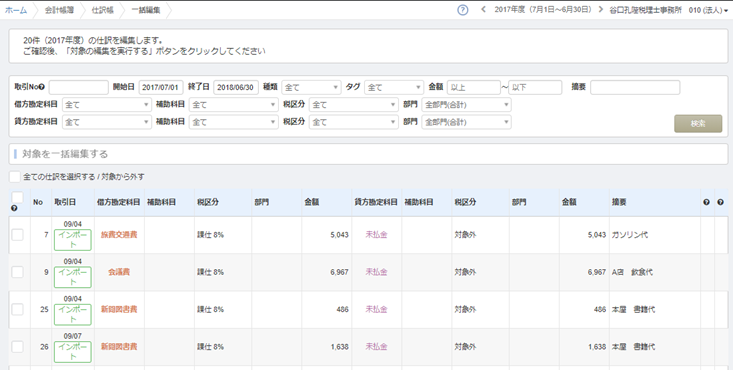Viewport: 733px width, 370px height.
Task: Click the 検索 search button
Action: pyautogui.click(x=698, y=123)
